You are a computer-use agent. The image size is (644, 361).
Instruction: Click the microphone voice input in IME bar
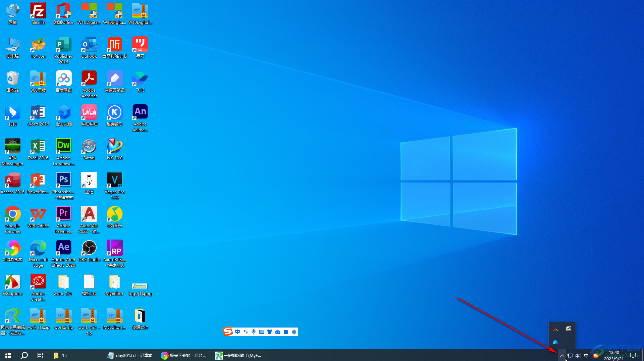pyautogui.click(x=254, y=332)
